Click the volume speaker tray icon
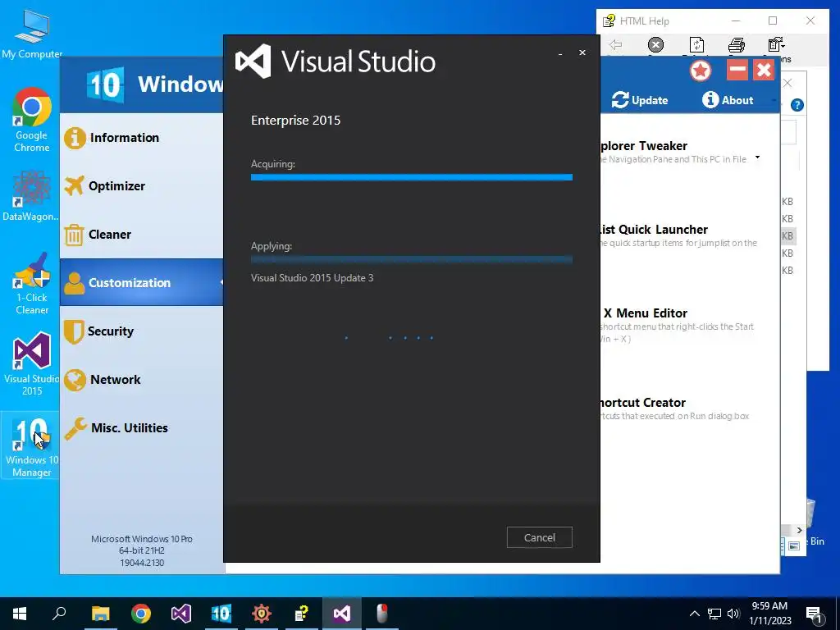The height and width of the screenshot is (630, 840). pyautogui.click(x=733, y=614)
